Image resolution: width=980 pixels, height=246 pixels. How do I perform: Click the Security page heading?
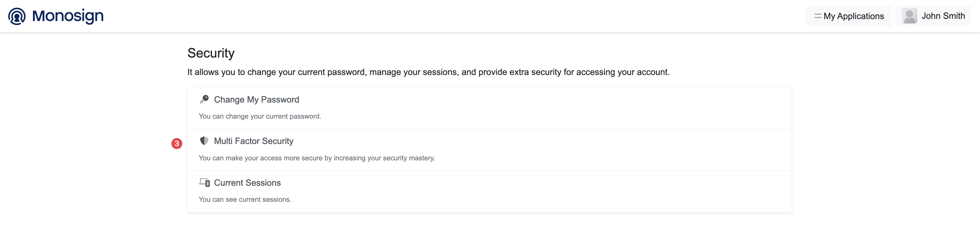[x=211, y=53]
